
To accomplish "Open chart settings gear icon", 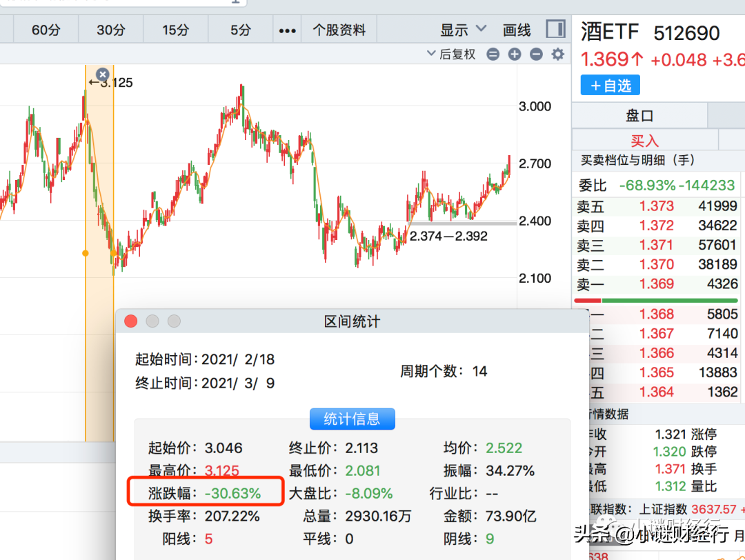I will 558,54.
